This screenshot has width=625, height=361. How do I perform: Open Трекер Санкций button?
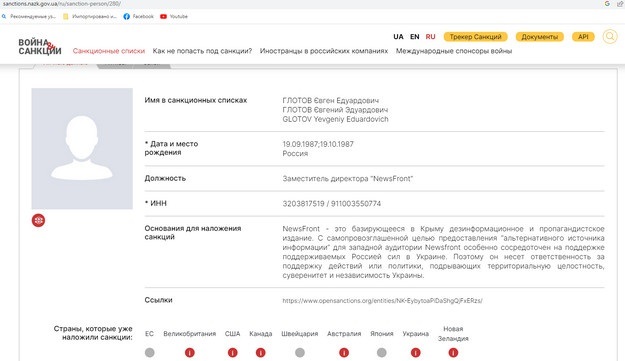coord(476,37)
